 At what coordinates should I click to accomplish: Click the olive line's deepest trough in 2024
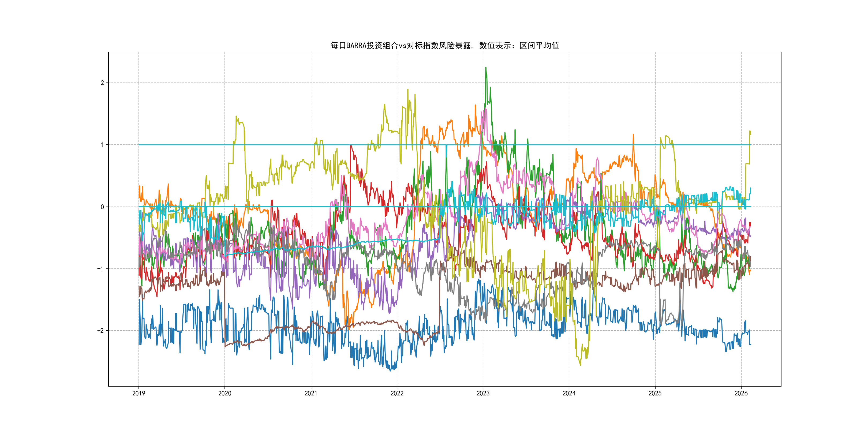580,365
